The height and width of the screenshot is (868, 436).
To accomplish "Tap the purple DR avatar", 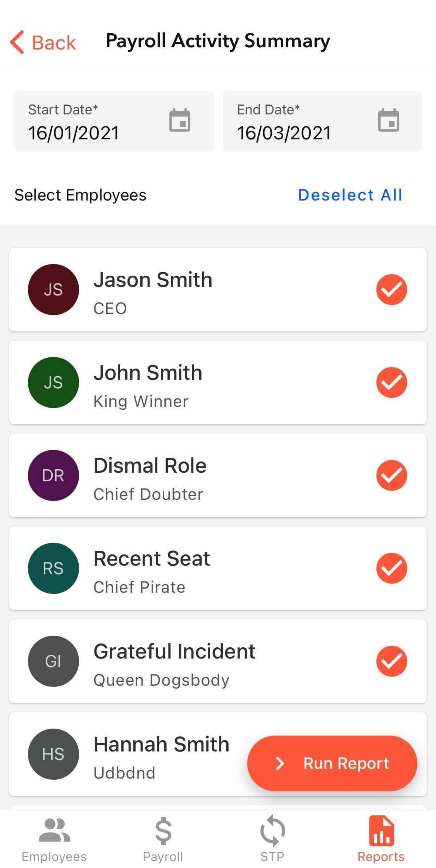I will pyautogui.click(x=53, y=475).
